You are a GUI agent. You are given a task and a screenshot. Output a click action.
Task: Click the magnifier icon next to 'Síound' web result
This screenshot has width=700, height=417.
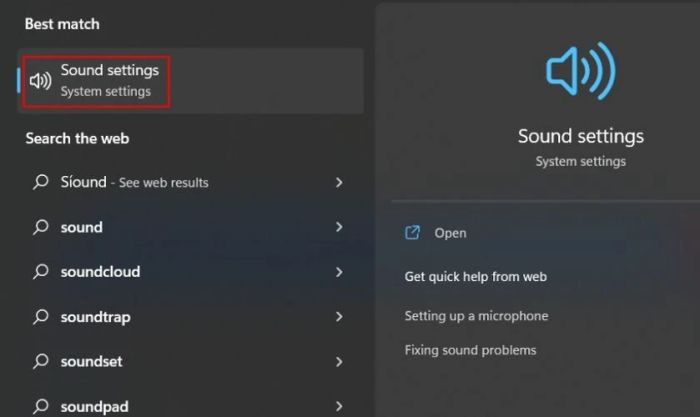(41, 183)
